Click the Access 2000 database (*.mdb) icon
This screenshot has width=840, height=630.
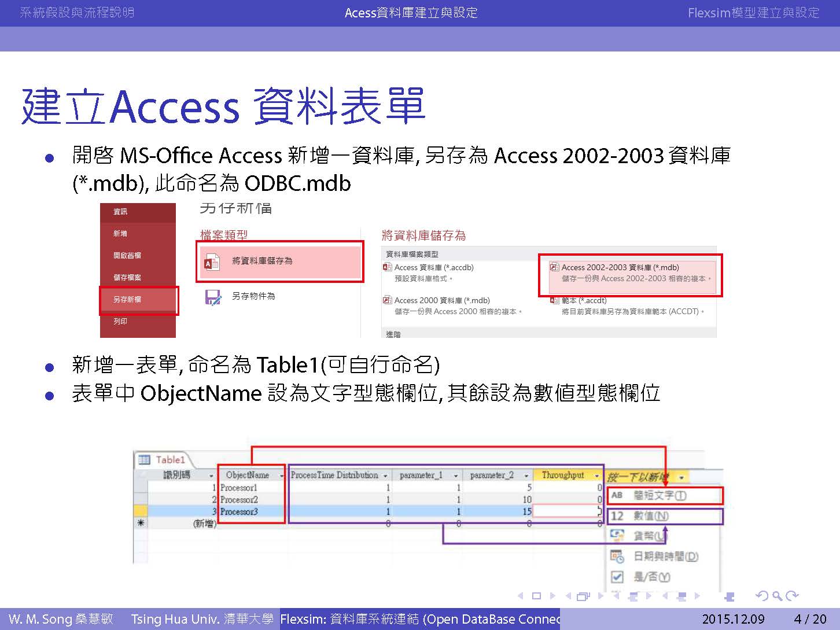point(387,300)
